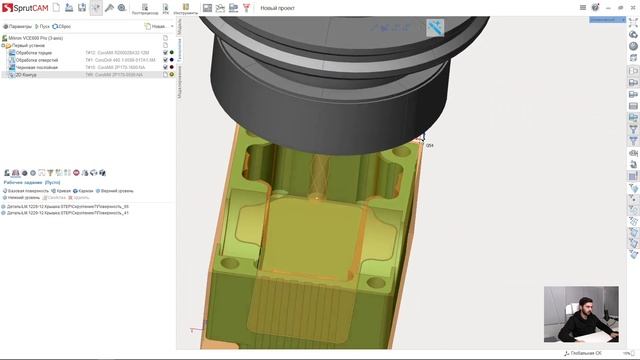The image size is (640, 360).
Task: Click the dark blue color dot for Обработка отверстий
Action: click(x=172, y=60)
